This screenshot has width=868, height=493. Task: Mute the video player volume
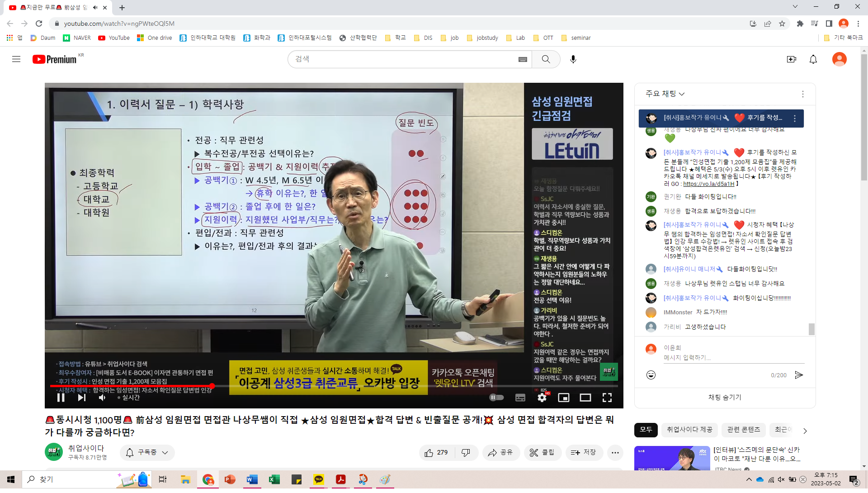(x=102, y=398)
